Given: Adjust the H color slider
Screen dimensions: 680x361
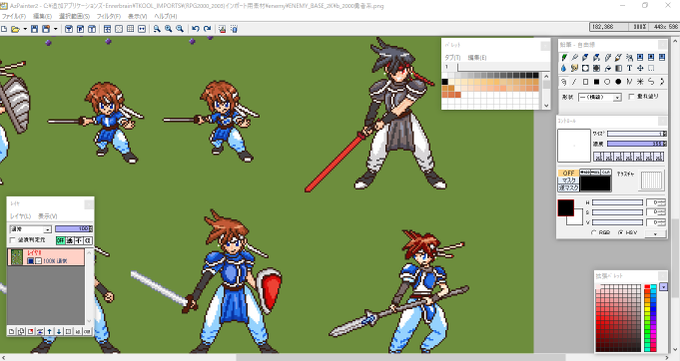Looking at the screenshot, I should coord(617,203).
